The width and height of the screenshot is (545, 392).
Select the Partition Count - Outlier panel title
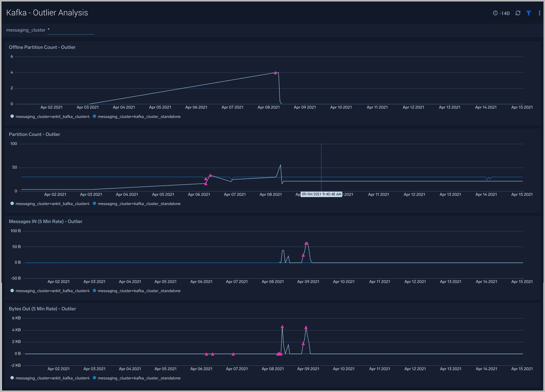click(x=34, y=134)
